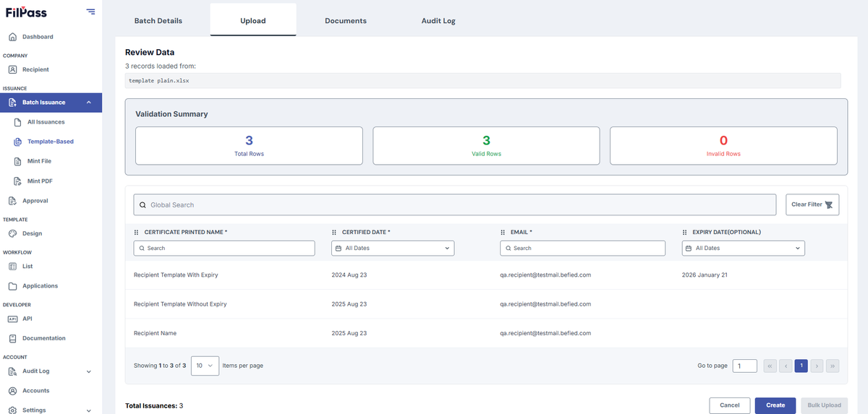
Task: Click the Certificate Printed Name search field
Action: pos(224,248)
